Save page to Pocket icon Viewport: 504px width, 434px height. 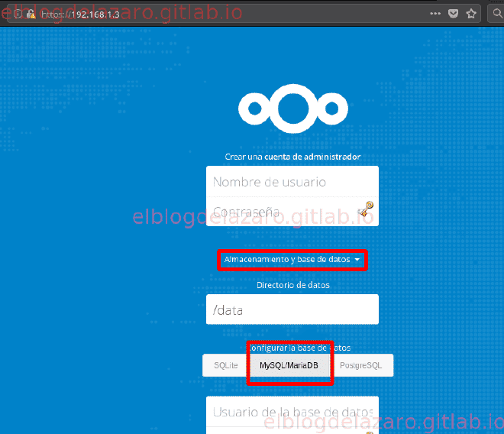[453, 14]
